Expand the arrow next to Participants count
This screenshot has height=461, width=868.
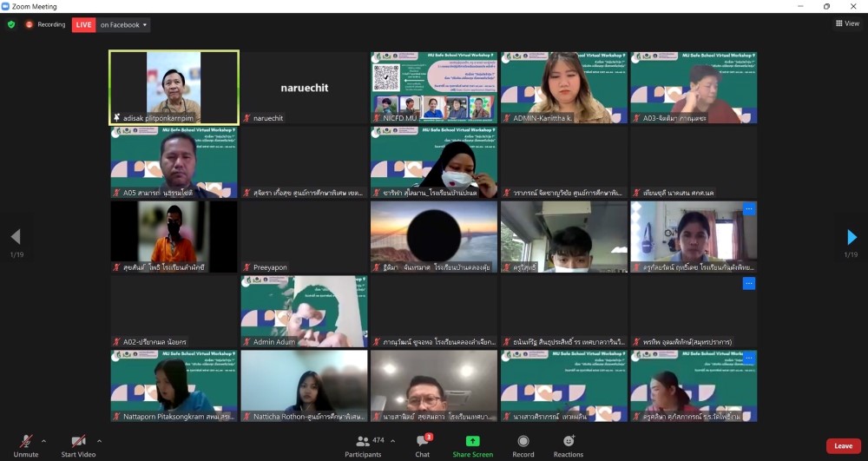(392, 441)
